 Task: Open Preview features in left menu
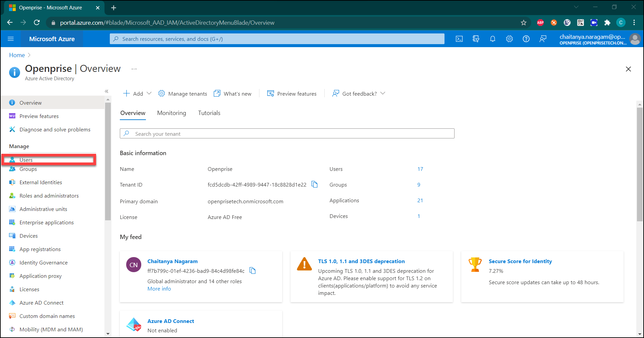coord(53,116)
